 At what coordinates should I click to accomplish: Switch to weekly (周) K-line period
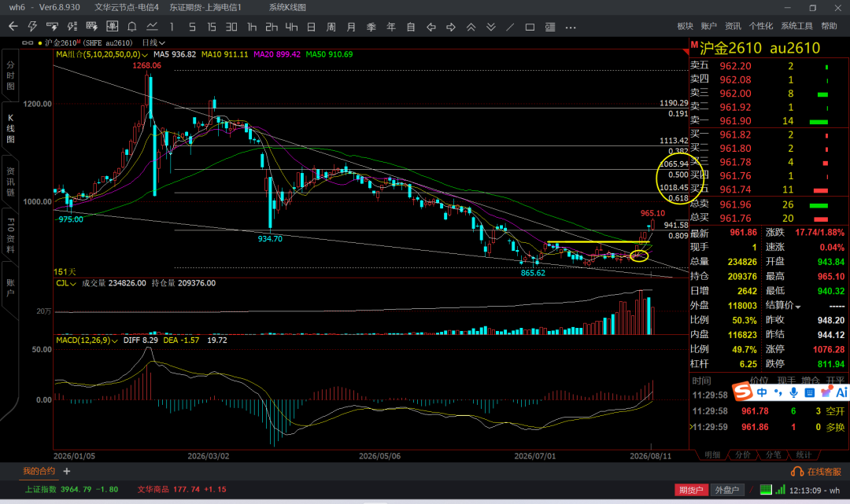click(331, 27)
